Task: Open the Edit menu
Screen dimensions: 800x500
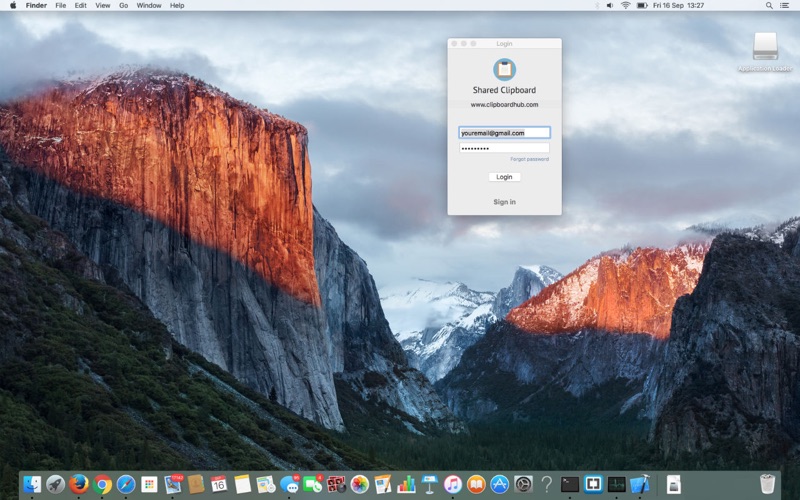Action: [x=81, y=6]
